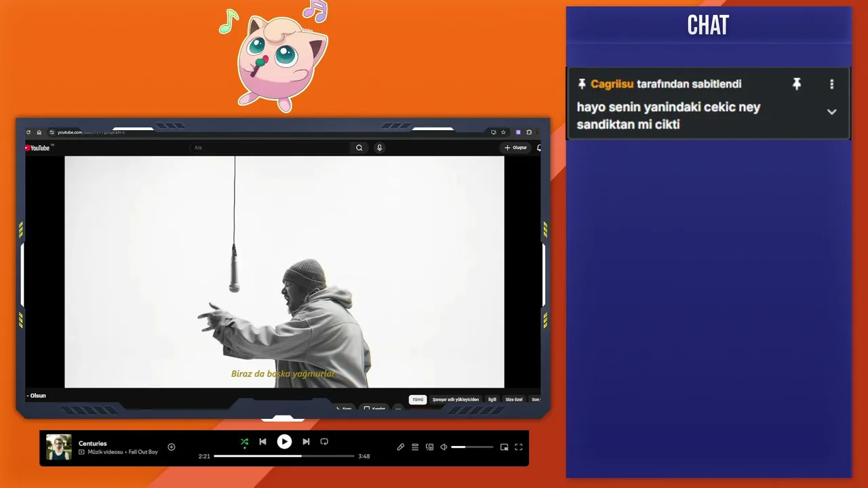Viewport: 868px width, 488px height.
Task: Click the YouTube 'Ara' search field
Action: click(271, 148)
